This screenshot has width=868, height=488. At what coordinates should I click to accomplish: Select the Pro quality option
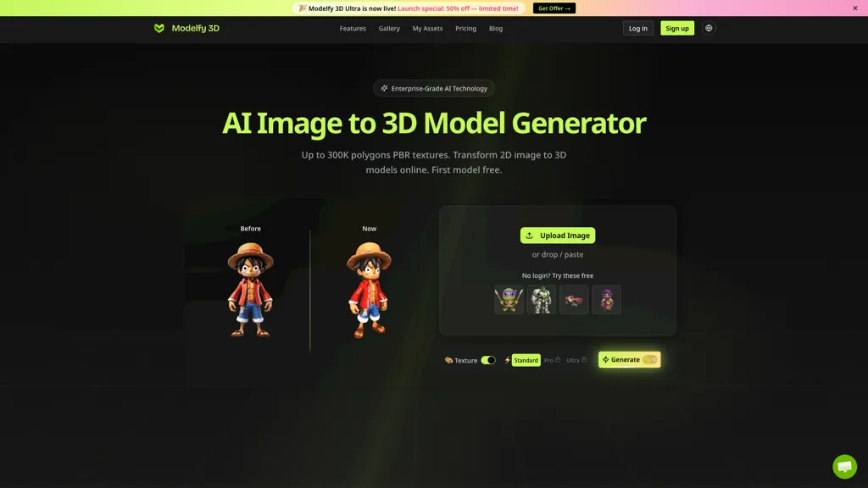(549, 360)
